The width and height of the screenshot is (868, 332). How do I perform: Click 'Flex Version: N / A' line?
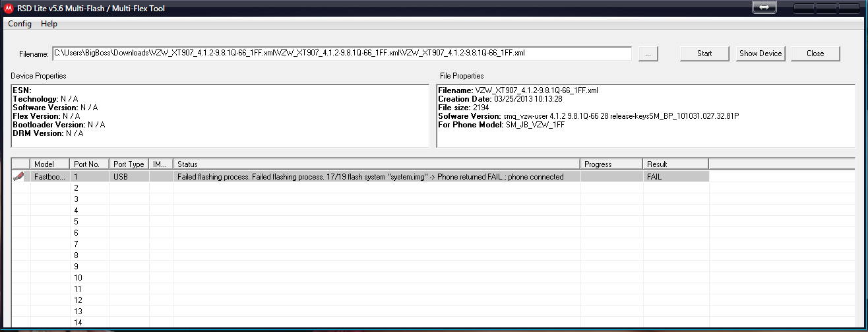46,116
